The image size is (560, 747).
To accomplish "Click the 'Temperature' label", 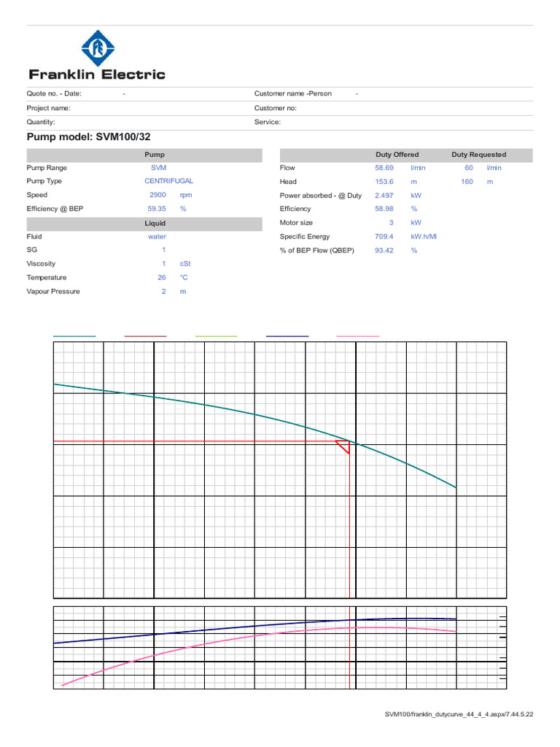I will point(47,277).
